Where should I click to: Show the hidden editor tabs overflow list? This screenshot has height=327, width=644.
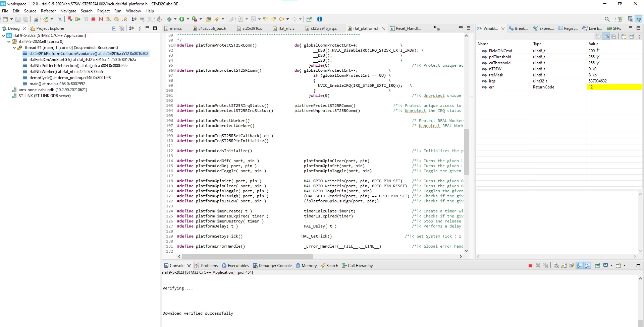(x=437, y=28)
